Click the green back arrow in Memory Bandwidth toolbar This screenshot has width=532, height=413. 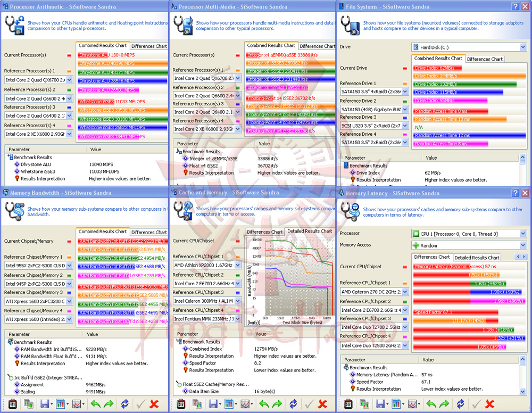coord(96,404)
